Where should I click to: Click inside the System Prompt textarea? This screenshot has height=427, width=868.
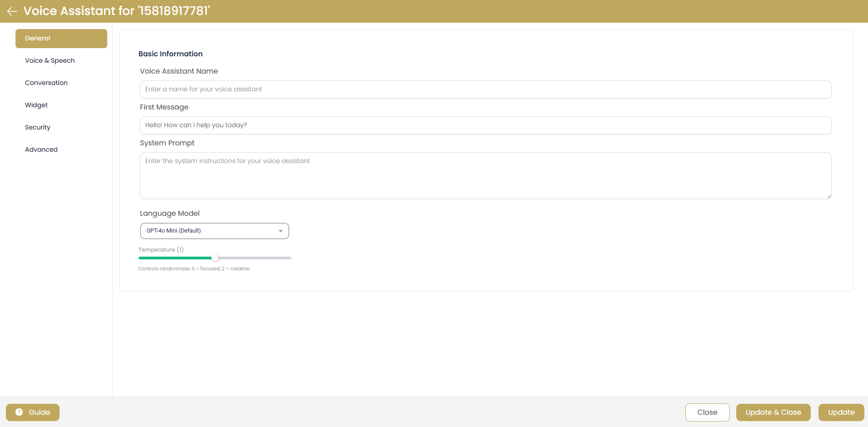pos(485,176)
